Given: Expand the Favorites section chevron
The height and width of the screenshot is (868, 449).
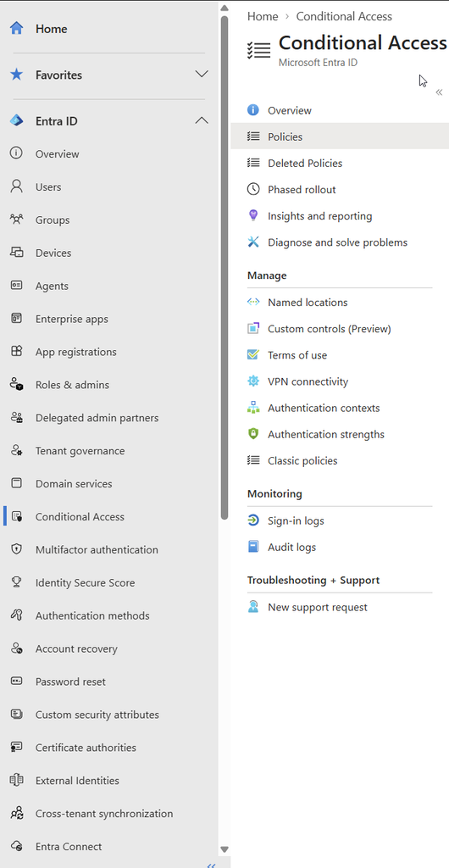Looking at the screenshot, I should [x=202, y=75].
